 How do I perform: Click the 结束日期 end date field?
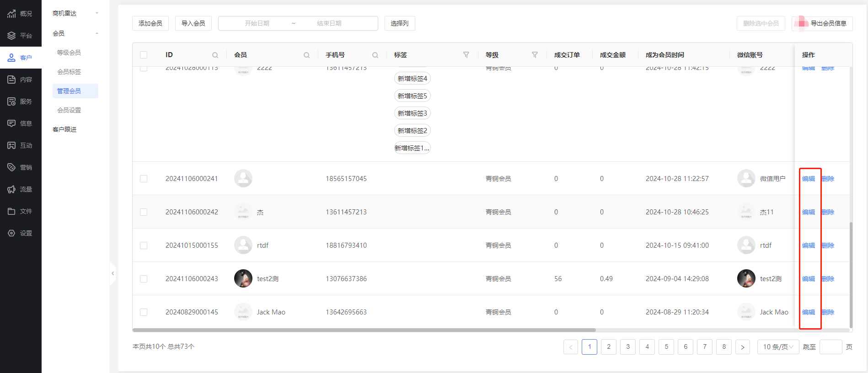(x=329, y=23)
